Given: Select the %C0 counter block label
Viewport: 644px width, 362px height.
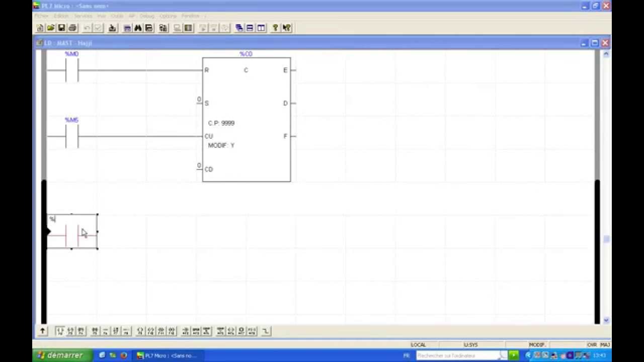Looking at the screenshot, I should [x=246, y=54].
